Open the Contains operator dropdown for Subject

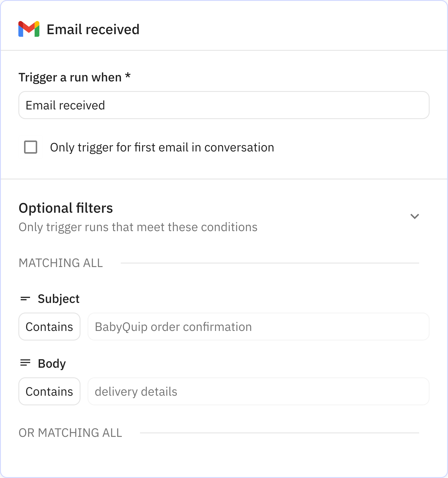(49, 327)
